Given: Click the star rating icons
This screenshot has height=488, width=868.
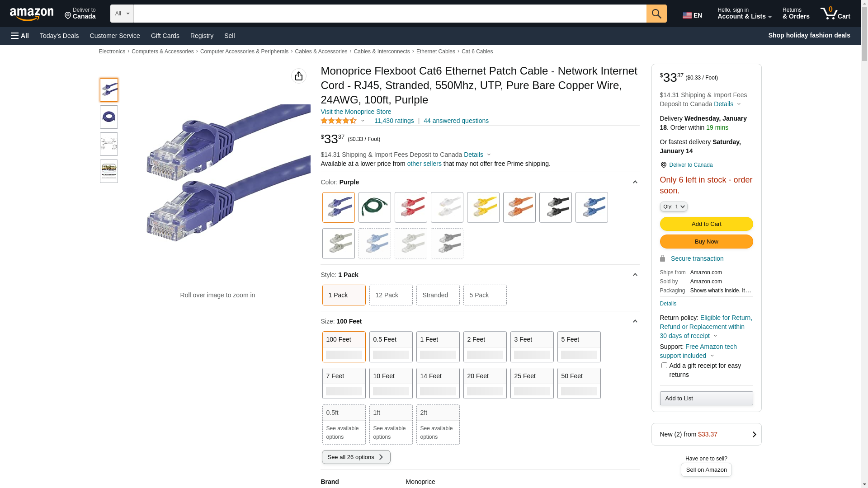Looking at the screenshot, I should (x=339, y=121).
